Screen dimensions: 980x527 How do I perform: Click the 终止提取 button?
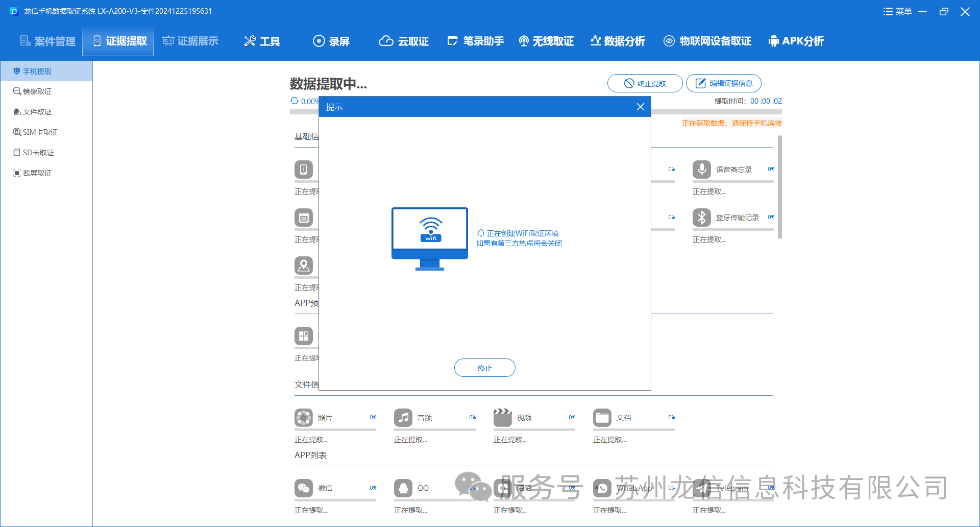coord(645,83)
